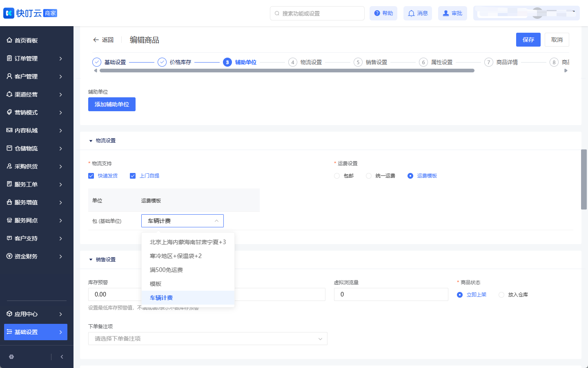Click the 内容私域 icon in sidebar
The height and width of the screenshot is (368, 588).
tap(9, 130)
